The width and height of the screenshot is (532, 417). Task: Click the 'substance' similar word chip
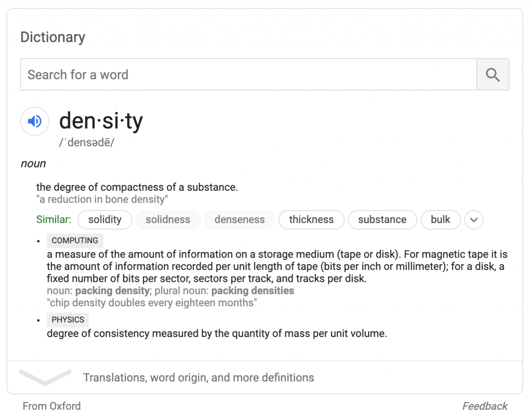click(382, 219)
